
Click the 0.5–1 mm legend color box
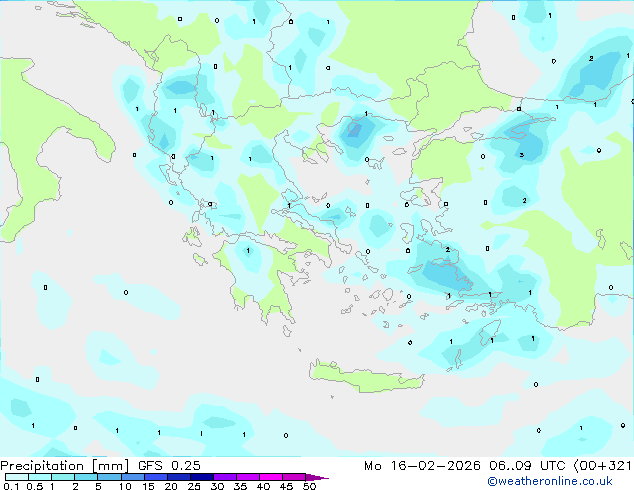[40, 477]
